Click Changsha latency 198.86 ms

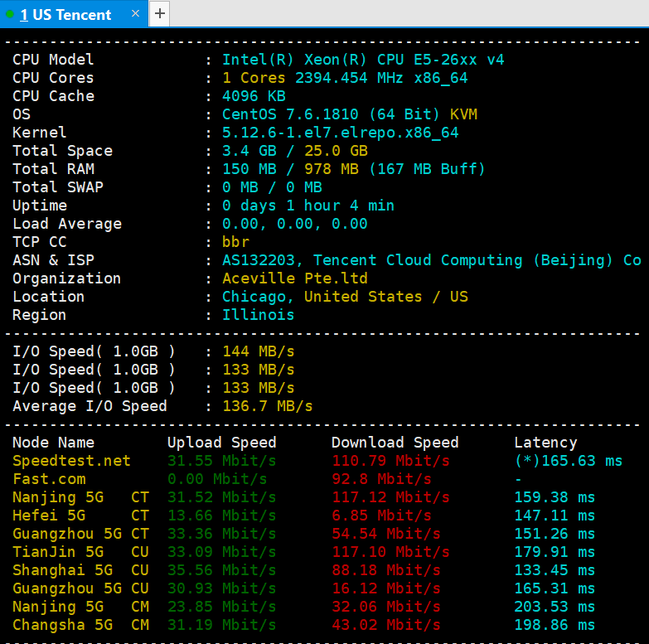click(x=555, y=625)
